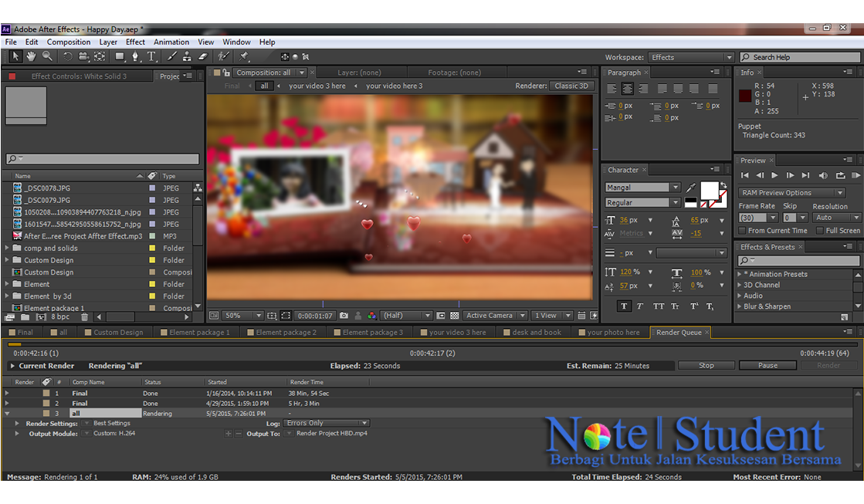Image resolution: width=864 pixels, height=504 pixels.
Task: Open the Regular font style dropdown
Action: coord(642,203)
